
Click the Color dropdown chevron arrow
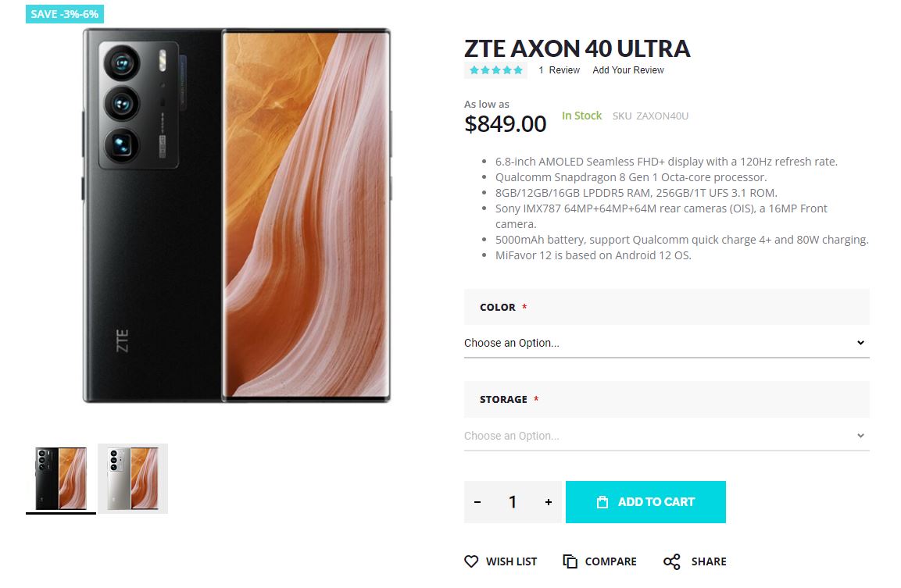point(860,342)
